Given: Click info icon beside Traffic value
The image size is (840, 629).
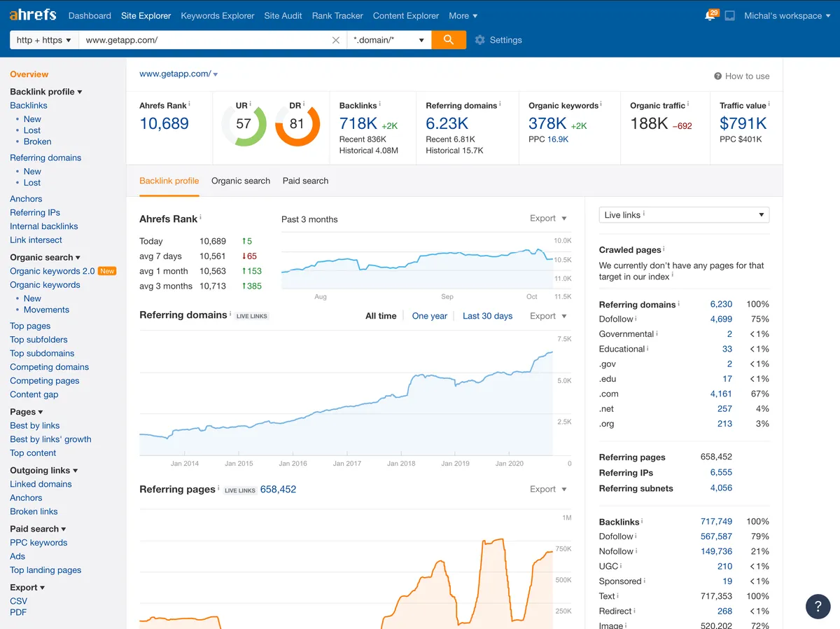Looking at the screenshot, I should tap(769, 104).
